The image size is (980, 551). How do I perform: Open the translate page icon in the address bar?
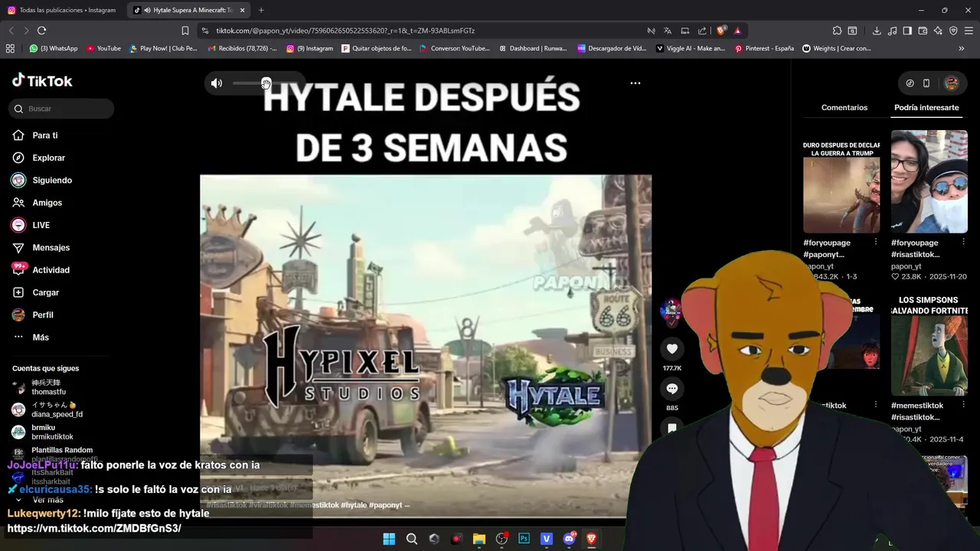click(668, 31)
